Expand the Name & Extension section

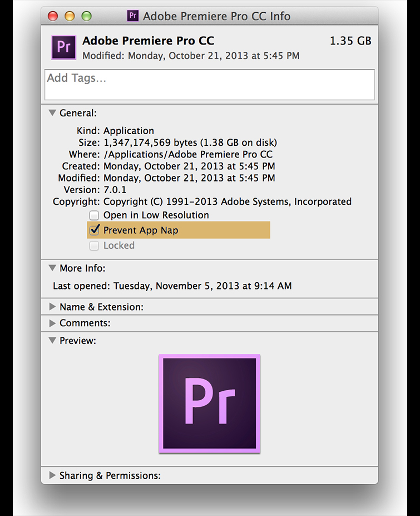pyautogui.click(x=52, y=307)
